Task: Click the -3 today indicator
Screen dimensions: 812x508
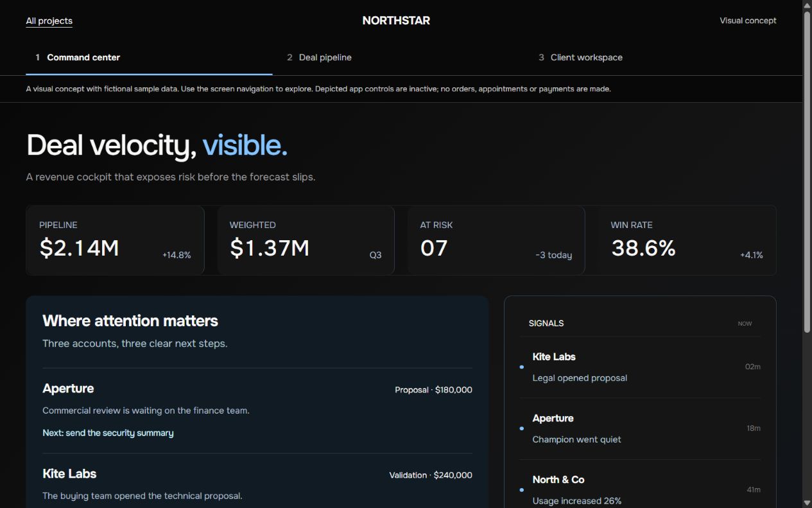Action: pos(554,255)
